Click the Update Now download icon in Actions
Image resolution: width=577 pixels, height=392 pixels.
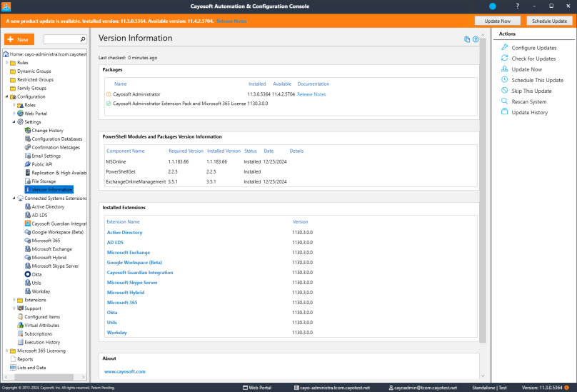(504, 69)
